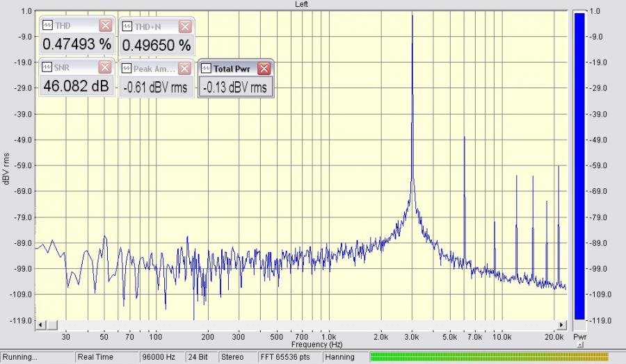Click the horizontal scrollbar thumb
The width and height of the screenshot is (626, 364).
[52, 325]
